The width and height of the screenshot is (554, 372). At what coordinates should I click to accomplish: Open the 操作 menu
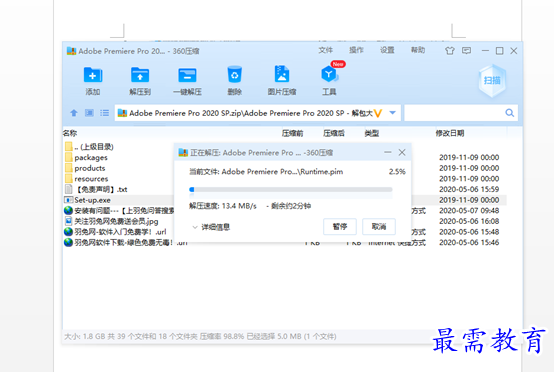pyautogui.click(x=356, y=50)
